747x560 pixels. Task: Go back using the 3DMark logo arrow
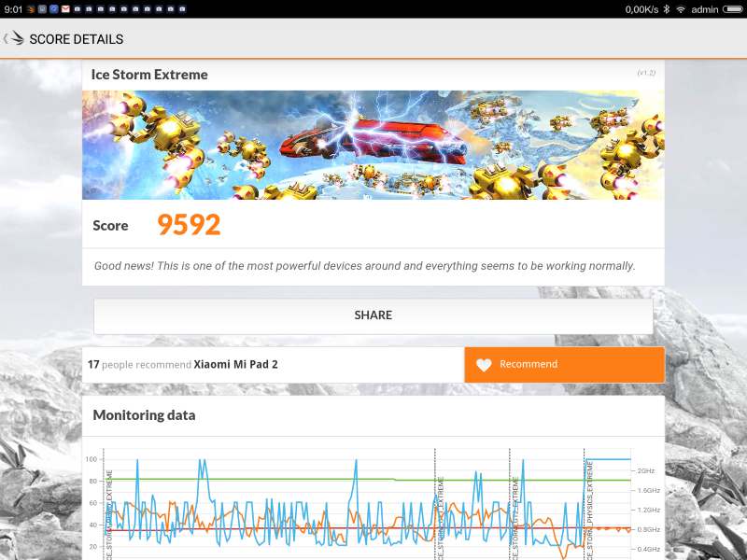[13, 38]
